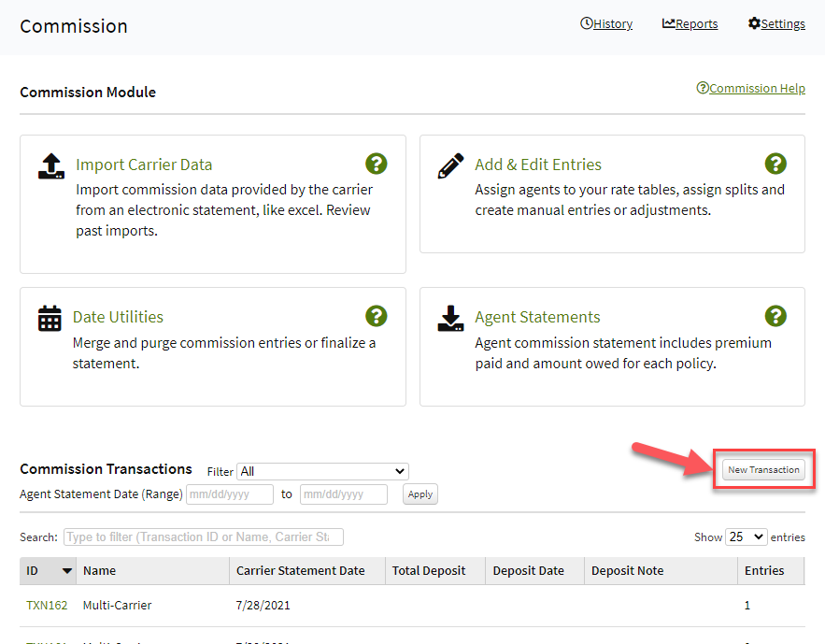The width and height of the screenshot is (825, 644).
Task: Open help for Add & Edit Entries
Action: pos(776,164)
